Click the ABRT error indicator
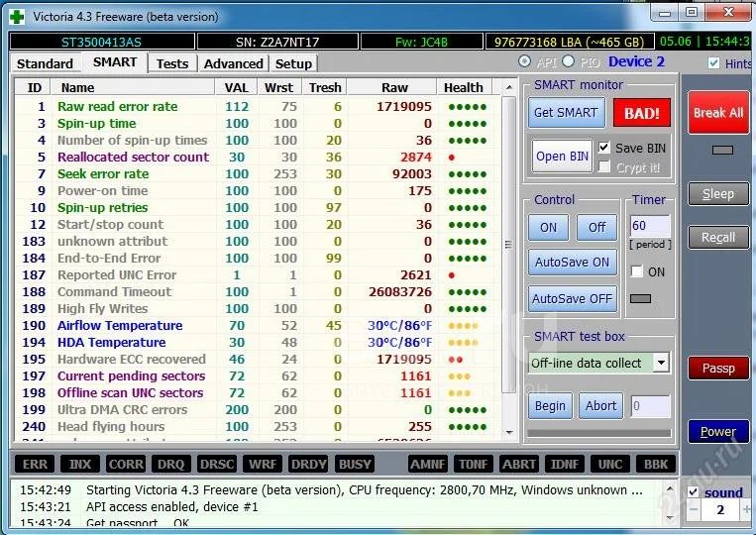This screenshot has width=756, height=535. point(519,464)
